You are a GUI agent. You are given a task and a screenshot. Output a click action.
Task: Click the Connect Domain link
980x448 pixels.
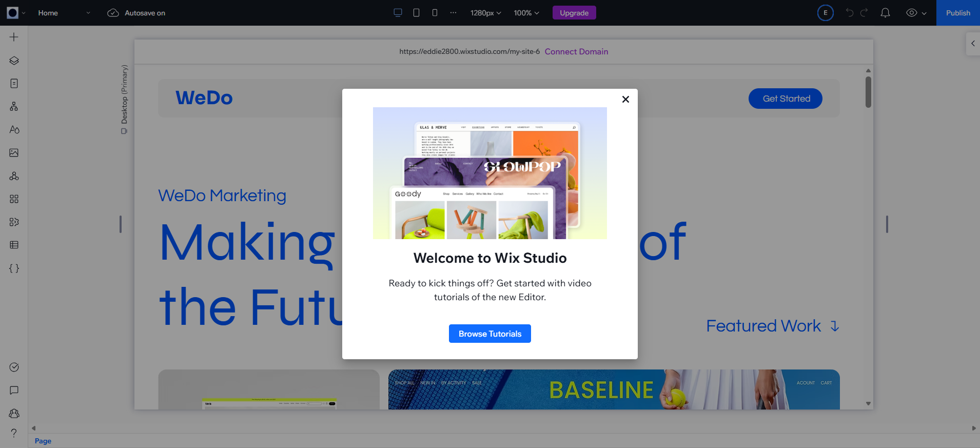576,51
